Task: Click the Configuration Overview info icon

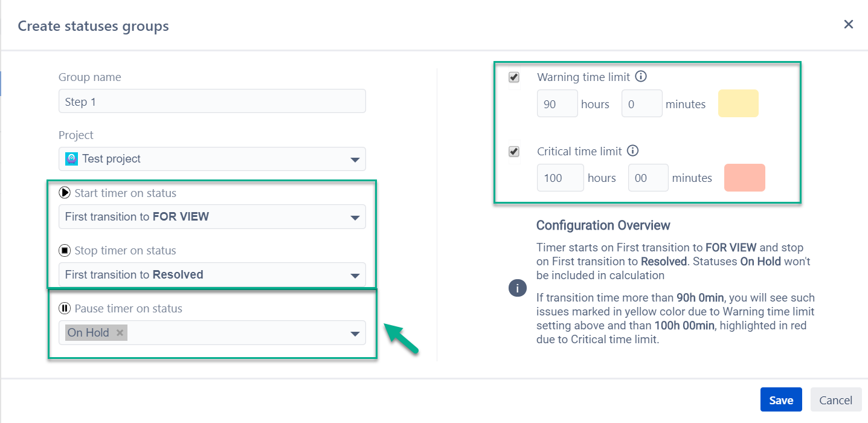Action: (x=517, y=288)
